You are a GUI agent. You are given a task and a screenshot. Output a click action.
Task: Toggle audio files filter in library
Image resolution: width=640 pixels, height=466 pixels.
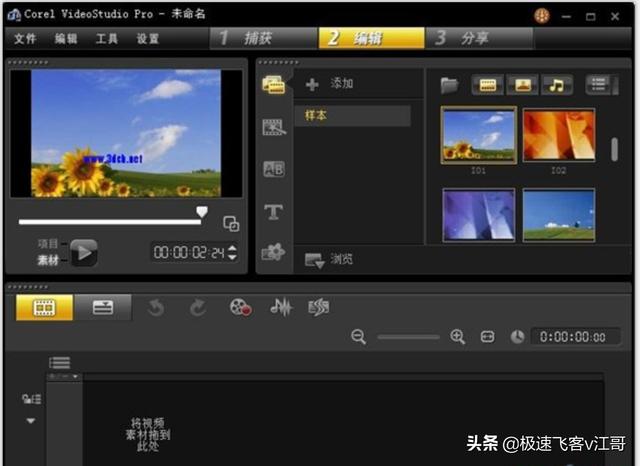click(557, 85)
